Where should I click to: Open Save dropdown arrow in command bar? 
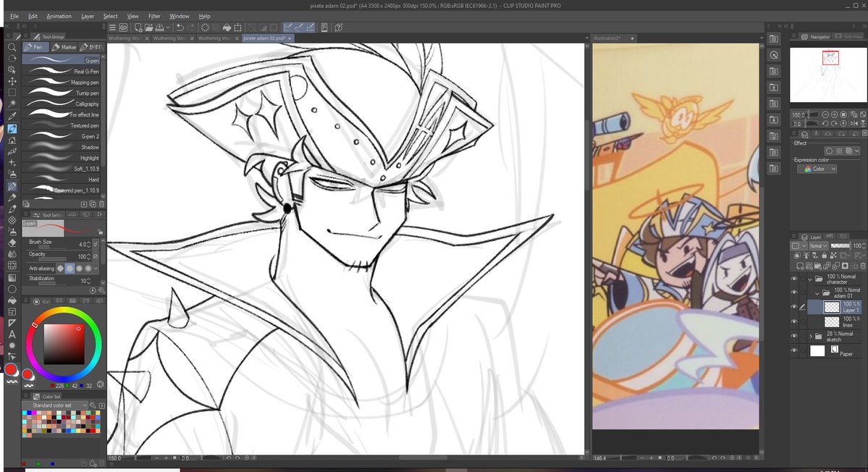click(168, 28)
